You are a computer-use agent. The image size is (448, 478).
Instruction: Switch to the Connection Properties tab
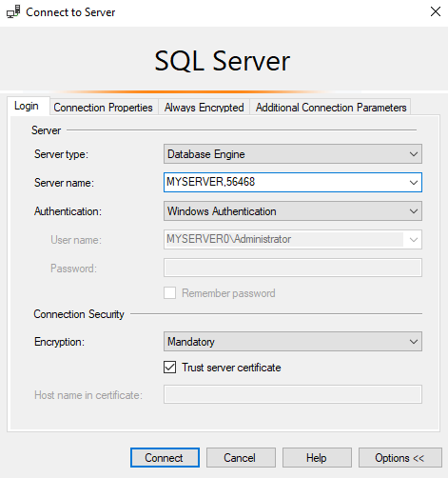click(103, 108)
